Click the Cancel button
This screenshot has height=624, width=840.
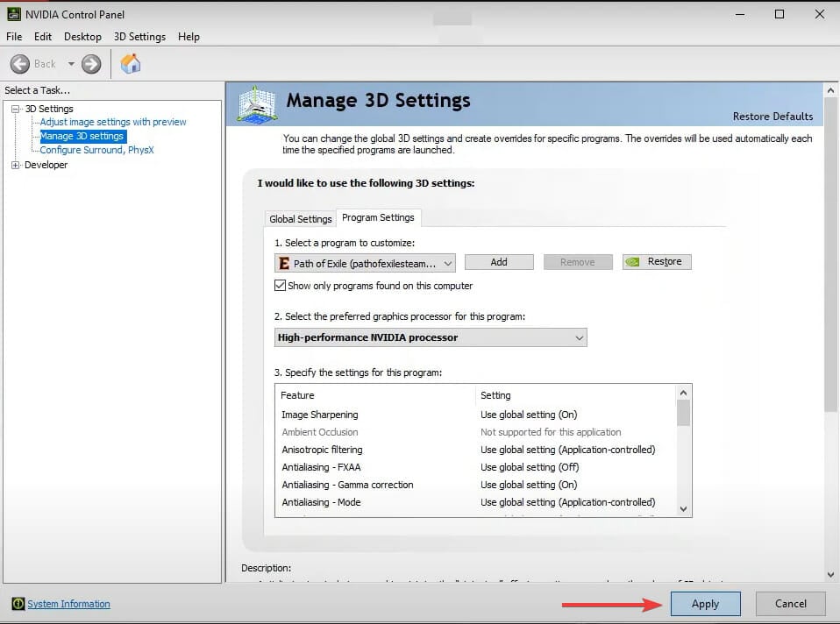click(x=790, y=604)
